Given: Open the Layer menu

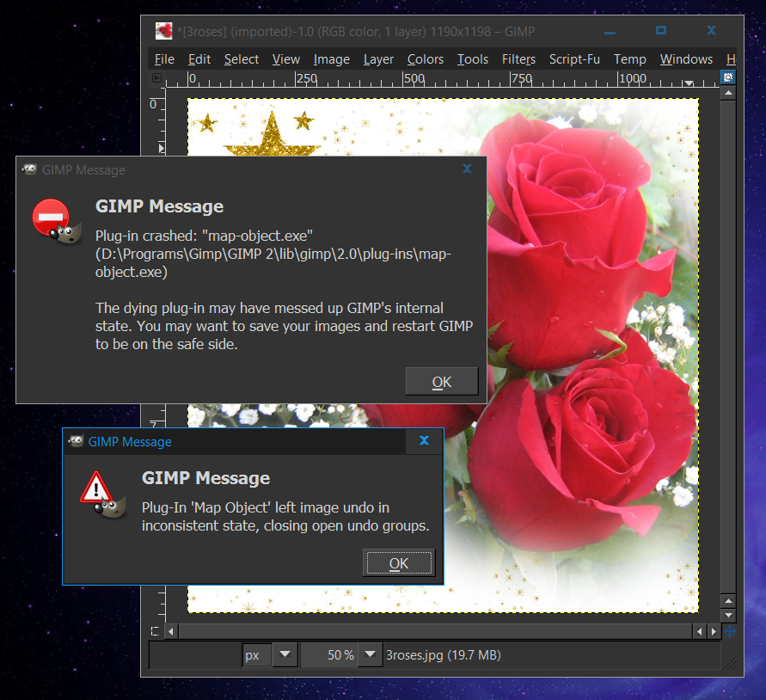Looking at the screenshot, I should tap(378, 59).
